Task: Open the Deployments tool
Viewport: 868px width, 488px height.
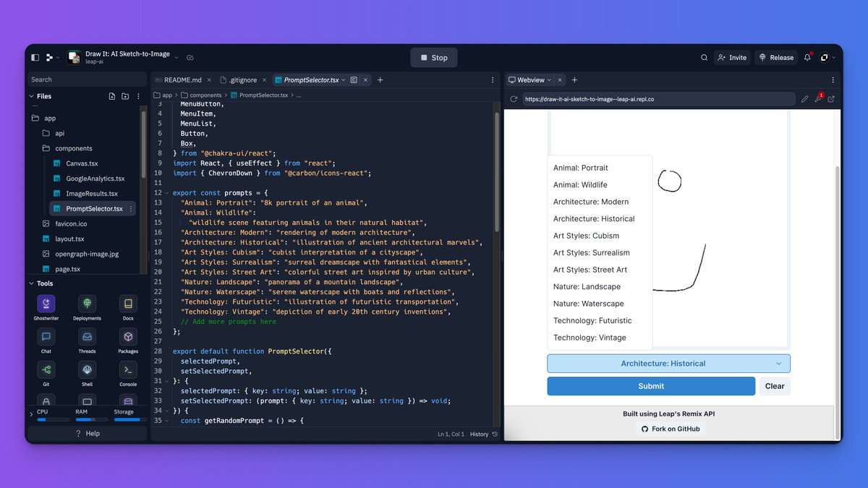Action: pyautogui.click(x=87, y=304)
